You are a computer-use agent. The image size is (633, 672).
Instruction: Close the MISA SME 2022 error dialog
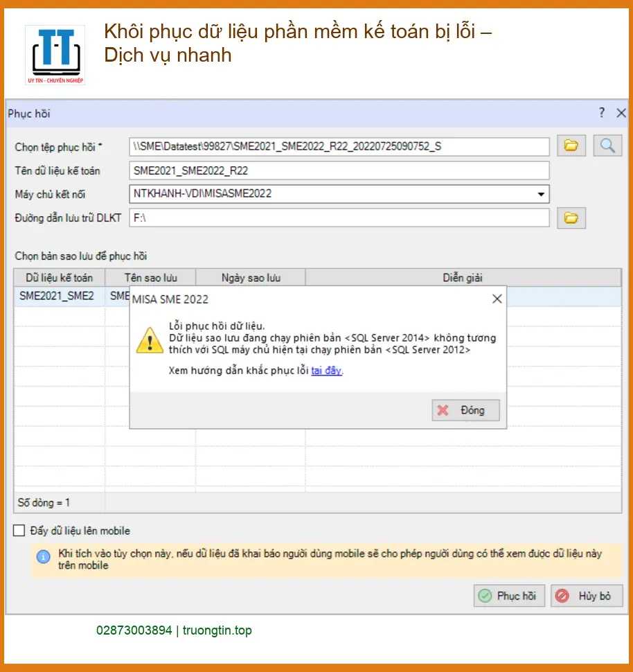coord(497,299)
